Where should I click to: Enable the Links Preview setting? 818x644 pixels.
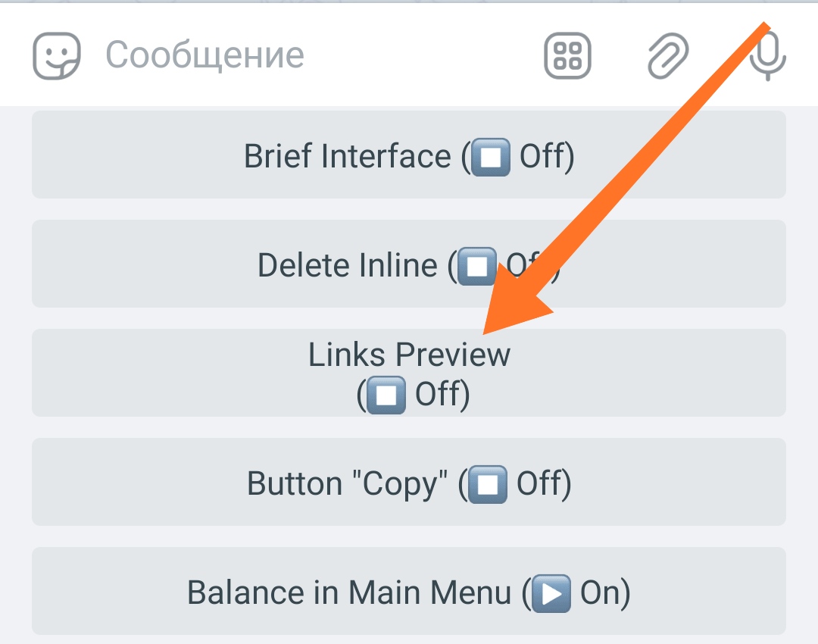pyautogui.click(x=409, y=373)
